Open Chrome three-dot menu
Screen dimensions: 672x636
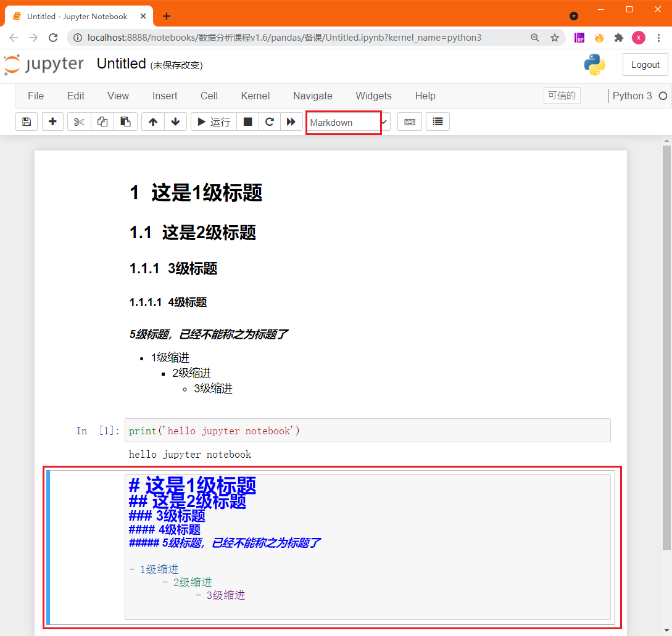tap(658, 38)
